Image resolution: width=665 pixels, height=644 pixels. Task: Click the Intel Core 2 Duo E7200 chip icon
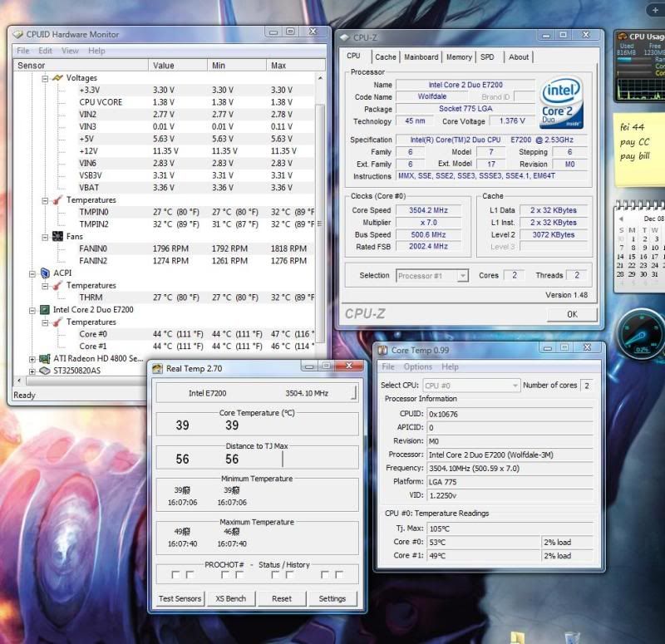pos(45,309)
